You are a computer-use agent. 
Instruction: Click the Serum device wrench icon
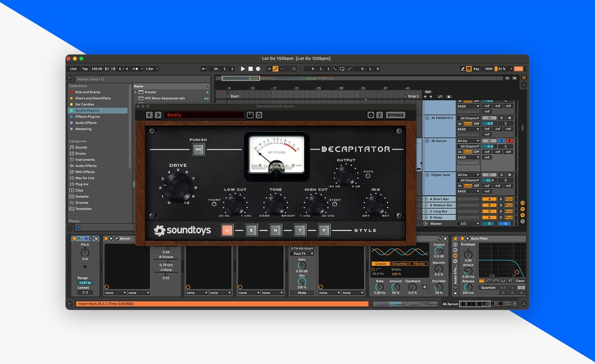click(116, 239)
